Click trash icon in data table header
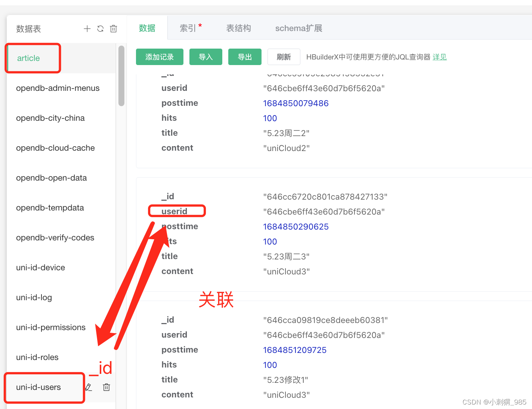 coord(114,29)
